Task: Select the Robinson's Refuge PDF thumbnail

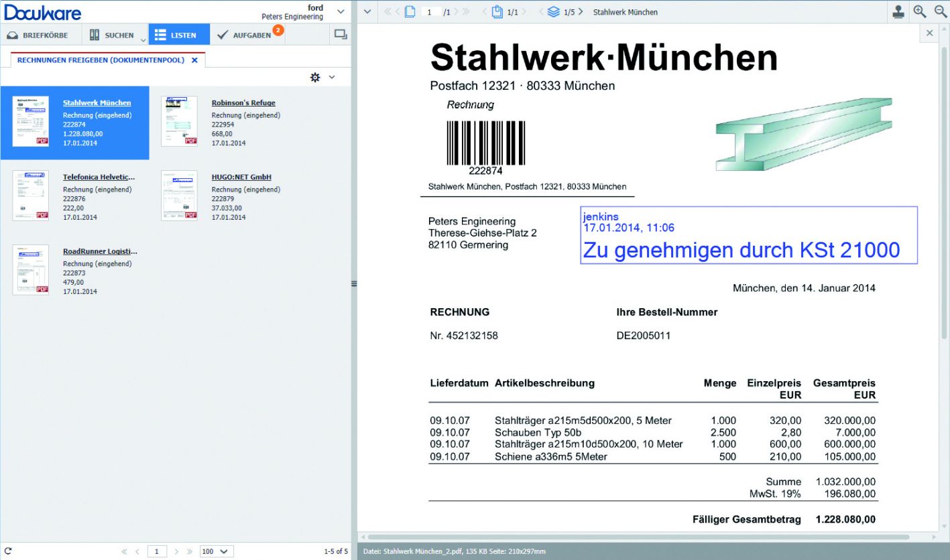Action: (180, 121)
